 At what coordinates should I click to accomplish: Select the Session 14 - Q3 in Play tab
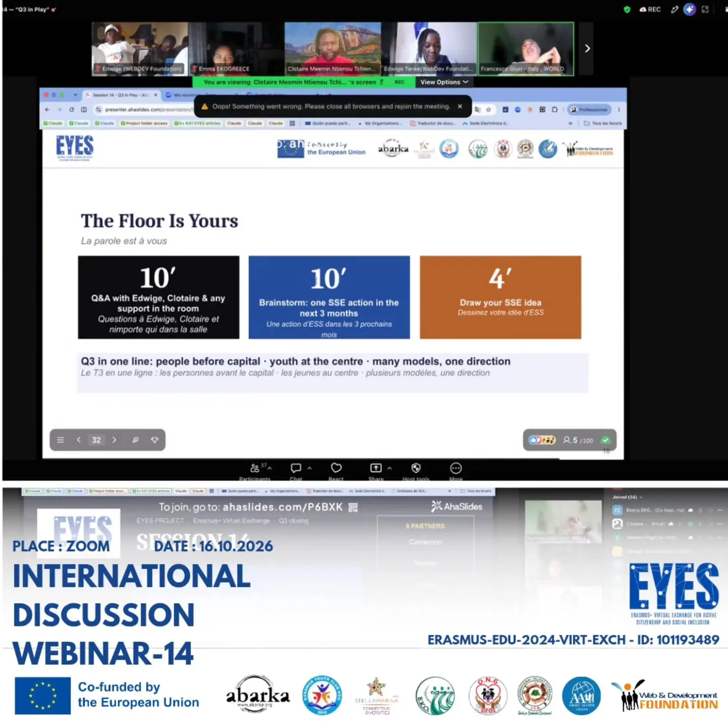point(121,95)
